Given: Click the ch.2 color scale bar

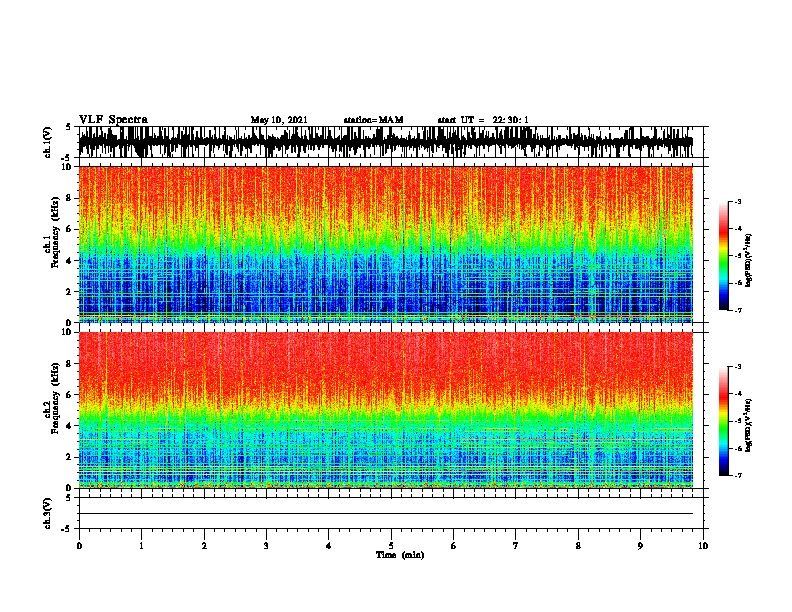Looking at the screenshot, I should tap(723, 421).
